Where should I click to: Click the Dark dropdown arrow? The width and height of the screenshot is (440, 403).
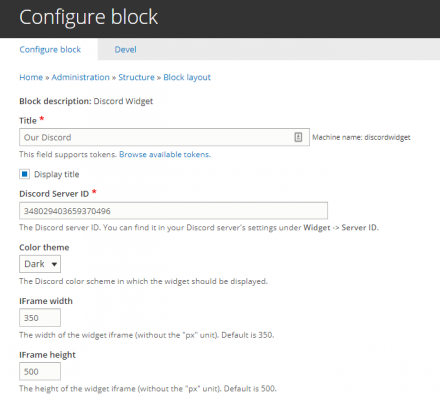54,264
